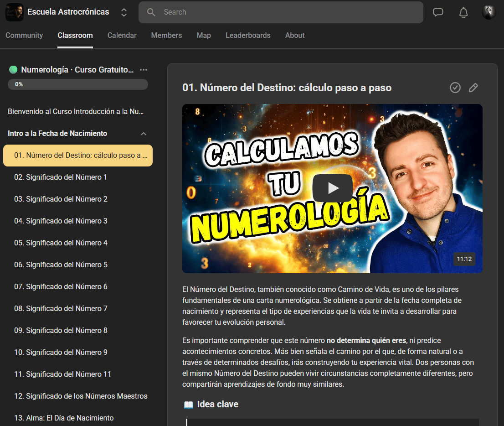Select the Classroom tab
The height and width of the screenshot is (426, 504).
[x=75, y=36]
